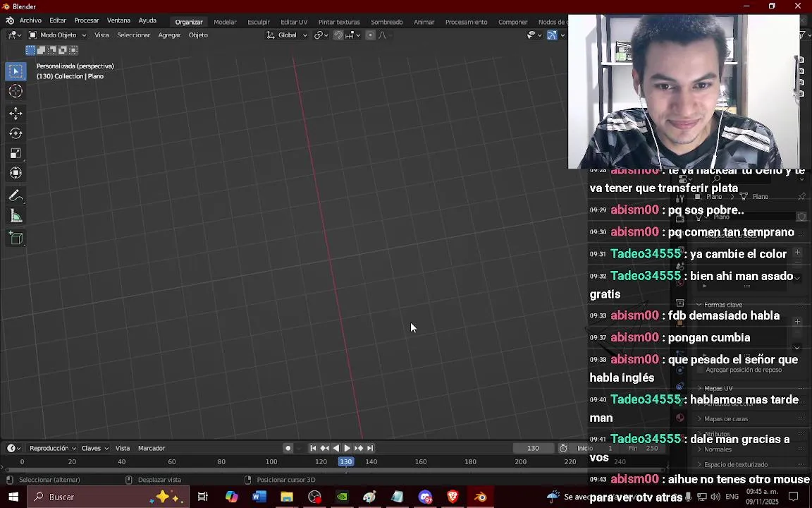Viewport: 812px width, 508px height.
Task: Toggle snapping magnet in the header
Action: pyautogui.click(x=338, y=35)
